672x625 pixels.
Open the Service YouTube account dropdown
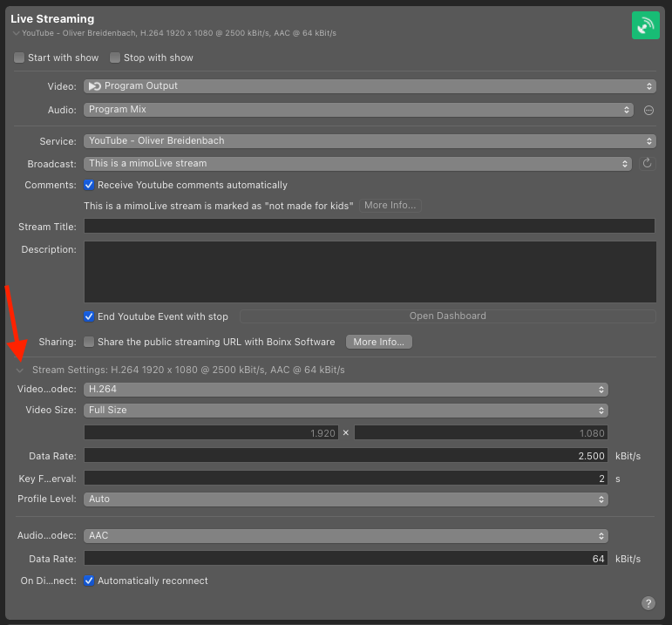[370, 141]
